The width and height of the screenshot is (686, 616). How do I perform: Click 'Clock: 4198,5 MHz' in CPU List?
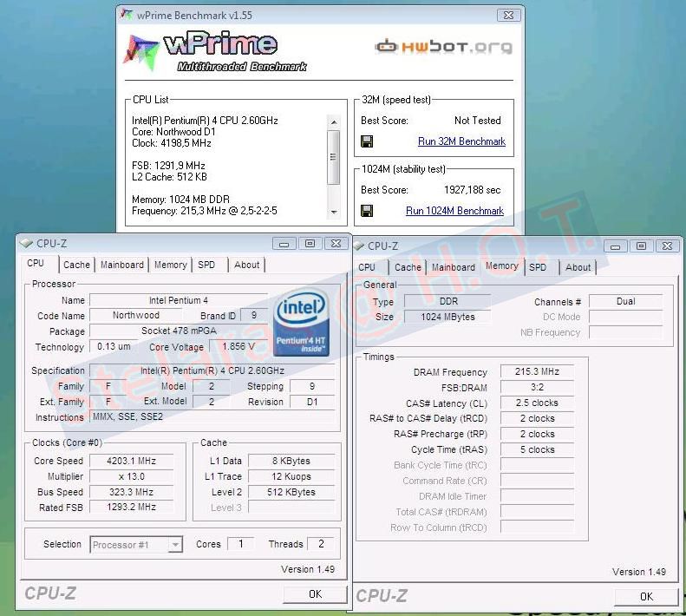172,143
